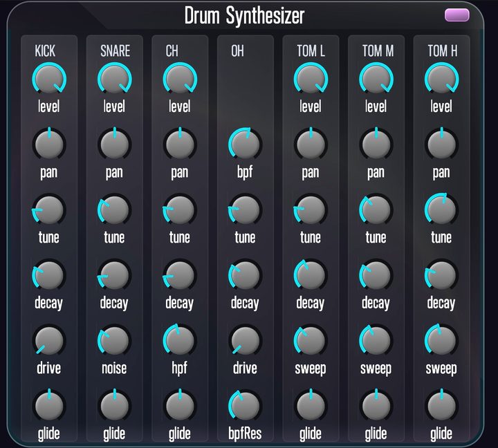Click the KICK glide knob
The height and width of the screenshot is (448, 498).
[49, 406]
